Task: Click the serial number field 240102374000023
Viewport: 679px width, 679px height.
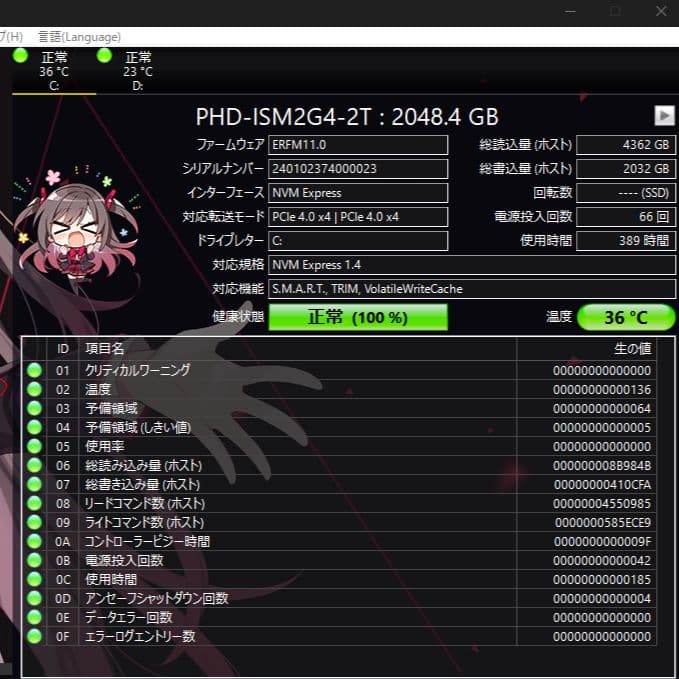Action: coord(358,169)
